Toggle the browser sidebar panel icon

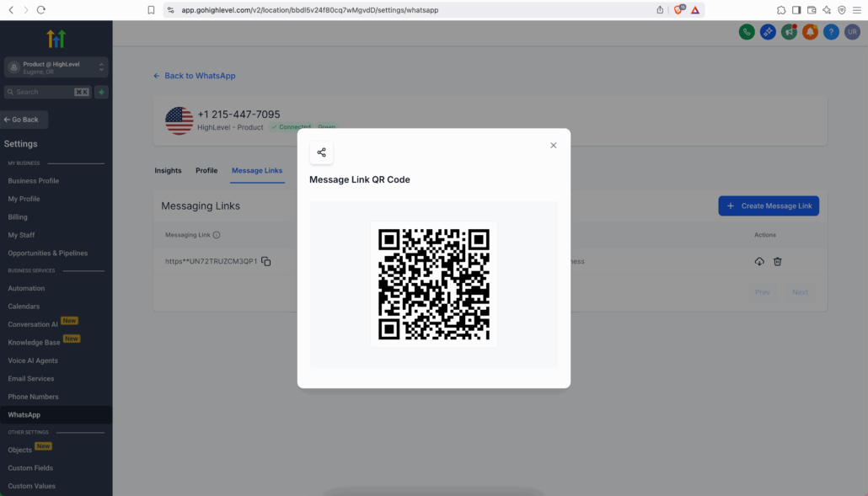796,10
